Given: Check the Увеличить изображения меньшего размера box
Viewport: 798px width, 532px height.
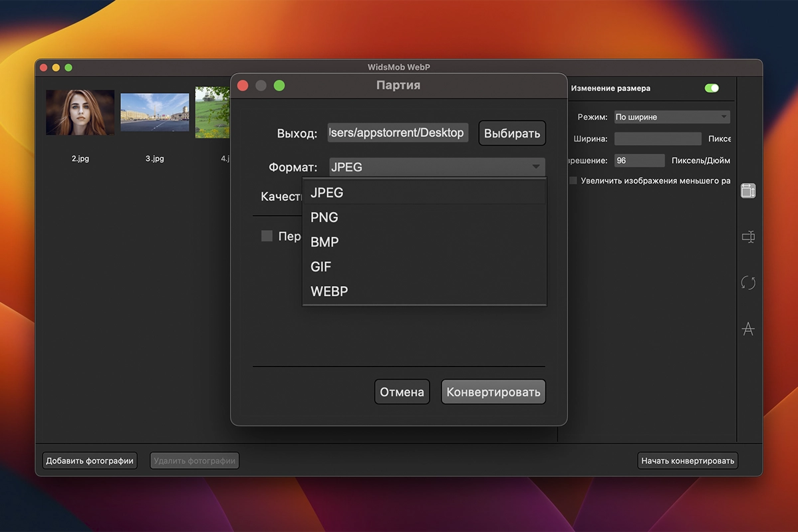Looking at the screenshot, I should [x=573, y=180].
